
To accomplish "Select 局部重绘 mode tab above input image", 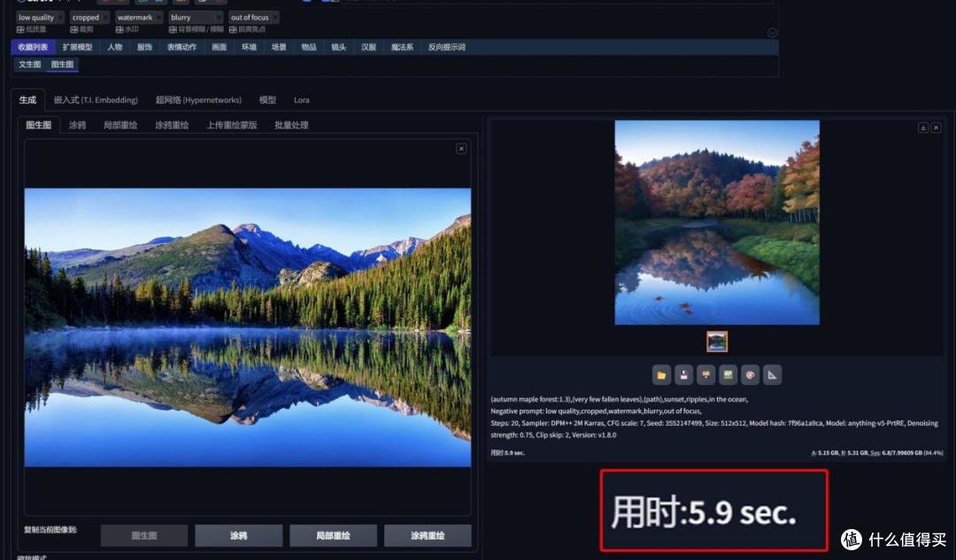I will click(x=120, y=125).
